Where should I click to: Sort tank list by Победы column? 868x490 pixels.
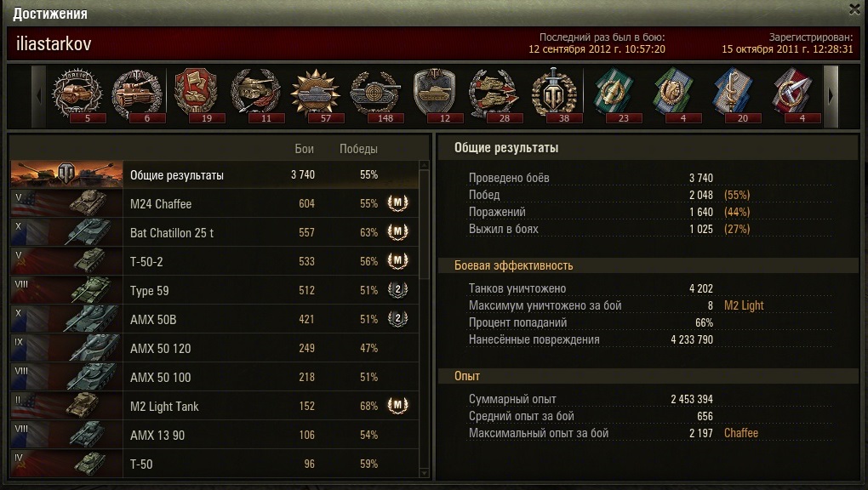[358, 149]
